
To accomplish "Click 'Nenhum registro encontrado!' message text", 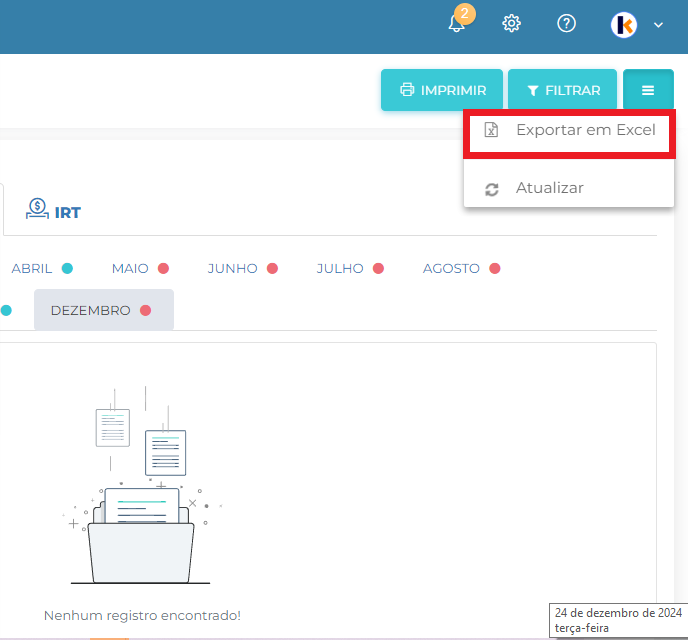I will pyautogui.click(x=142, y=615).
